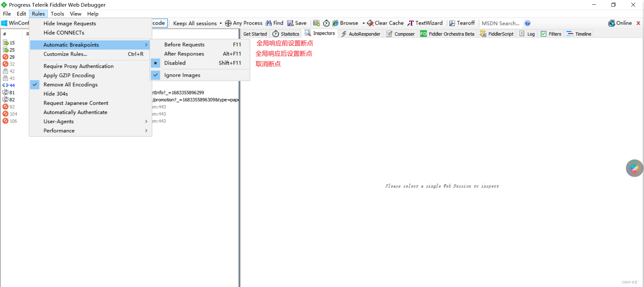Click the Decode toolbar button
The width and height of the screenshot is (644, 287).
[159, 23]
